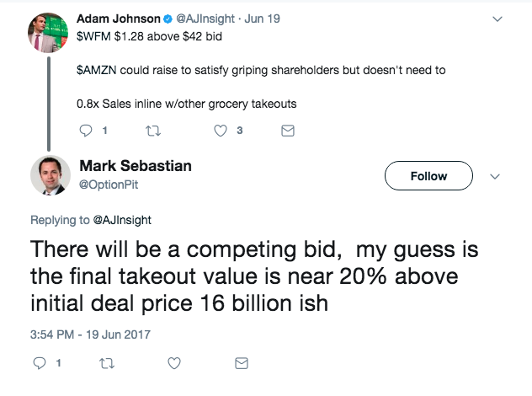Image resolution: width=532 pixels, height=396 pixels.
Task: Visit the @AJInsight handle in tweet header
Action: 205,19
